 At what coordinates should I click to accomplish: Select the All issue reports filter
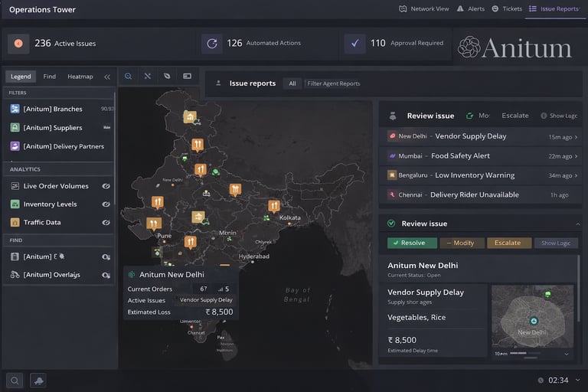point(292,83)
